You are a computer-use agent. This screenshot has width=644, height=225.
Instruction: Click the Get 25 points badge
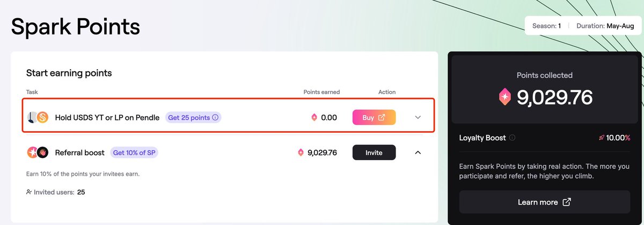click(193, 117)
